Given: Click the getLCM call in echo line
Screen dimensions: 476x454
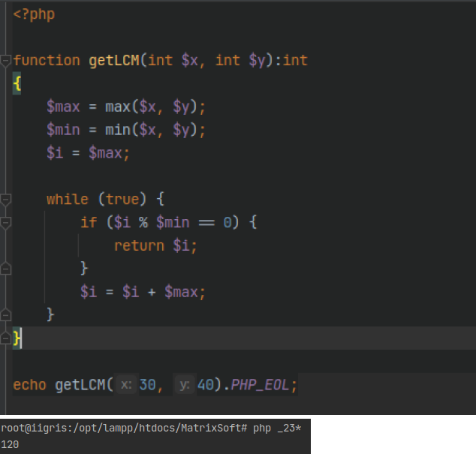Looking at the screenshot, I should 80,385.
